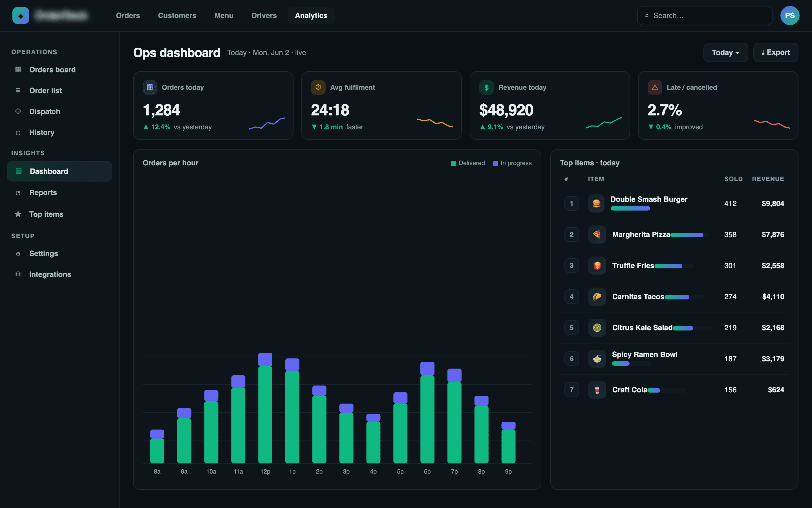Click the Integrations database icon
The image size is (812, 508).
pos(18,274)
